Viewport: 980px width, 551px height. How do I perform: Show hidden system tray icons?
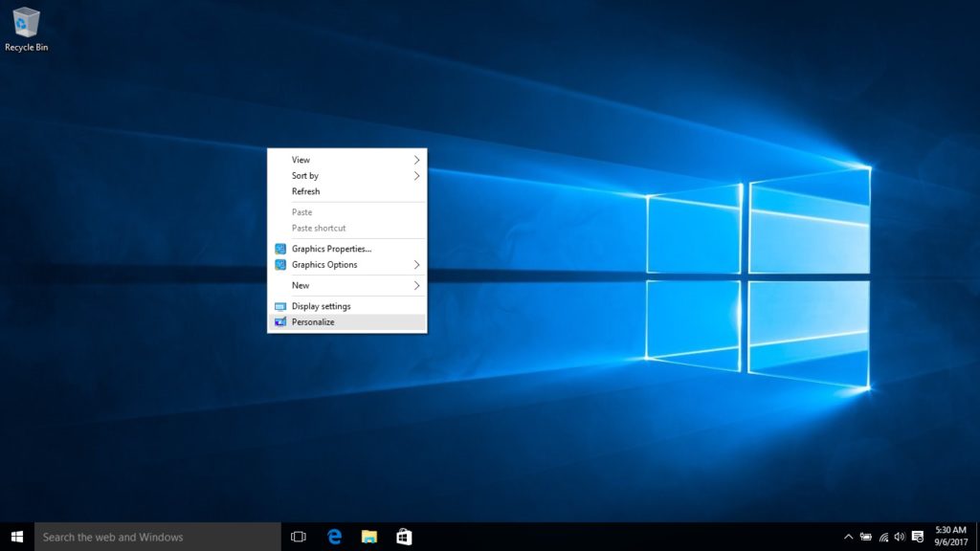coord(848,537)
